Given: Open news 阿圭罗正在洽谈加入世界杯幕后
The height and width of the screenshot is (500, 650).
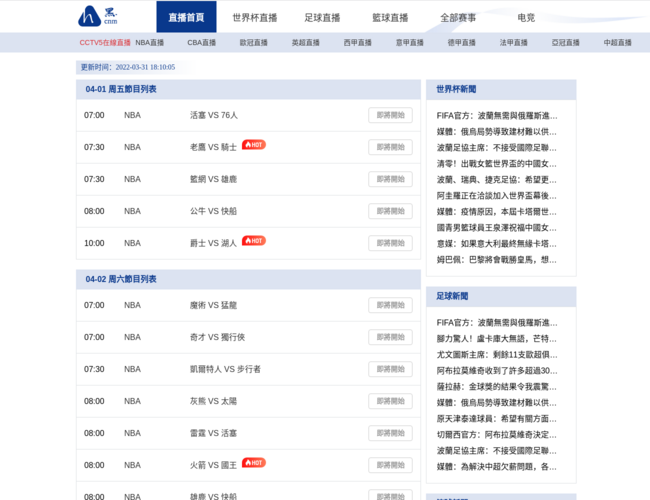Looking at the screenshot, I should click(x=497, y=196).
